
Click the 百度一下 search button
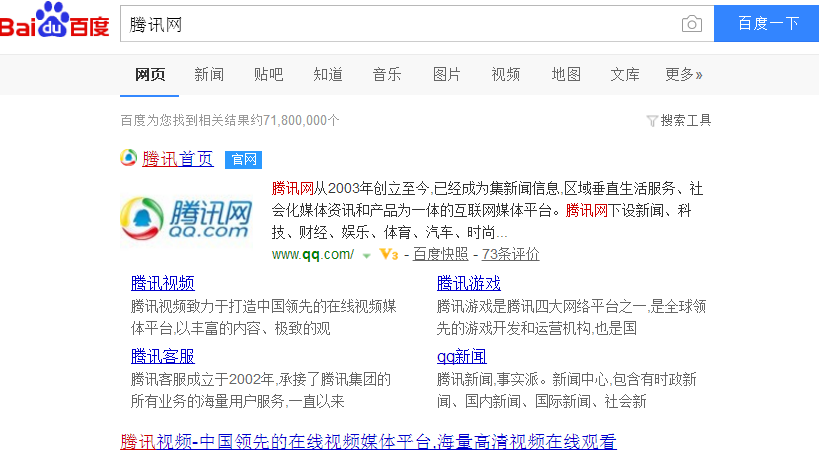pyautogui.click(x=767, y=23)
